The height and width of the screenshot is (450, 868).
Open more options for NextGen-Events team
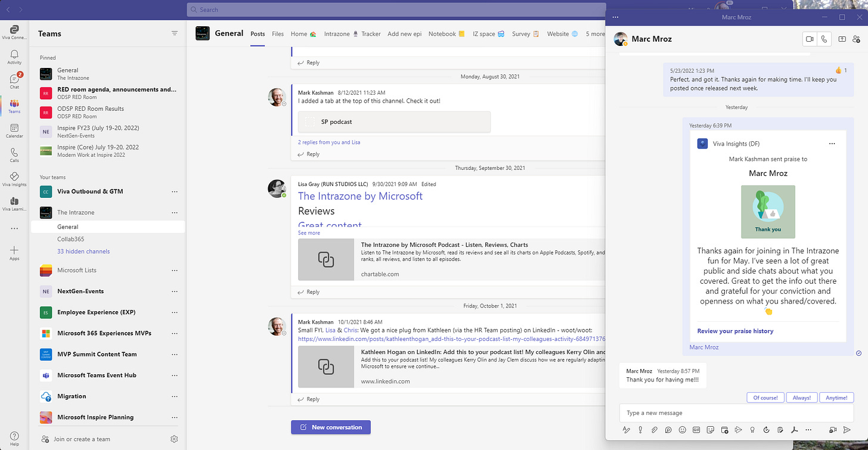coord(175,291)
